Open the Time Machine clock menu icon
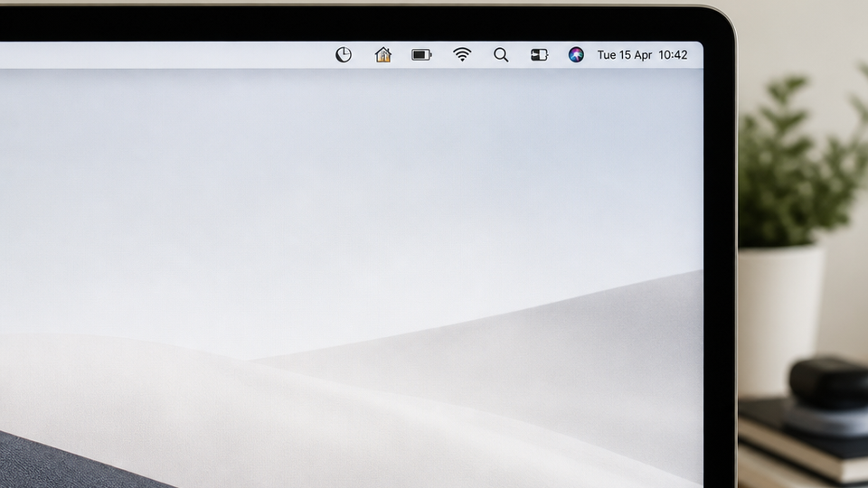The height and width of the screenshot is (488, 868). coord(344,55)
